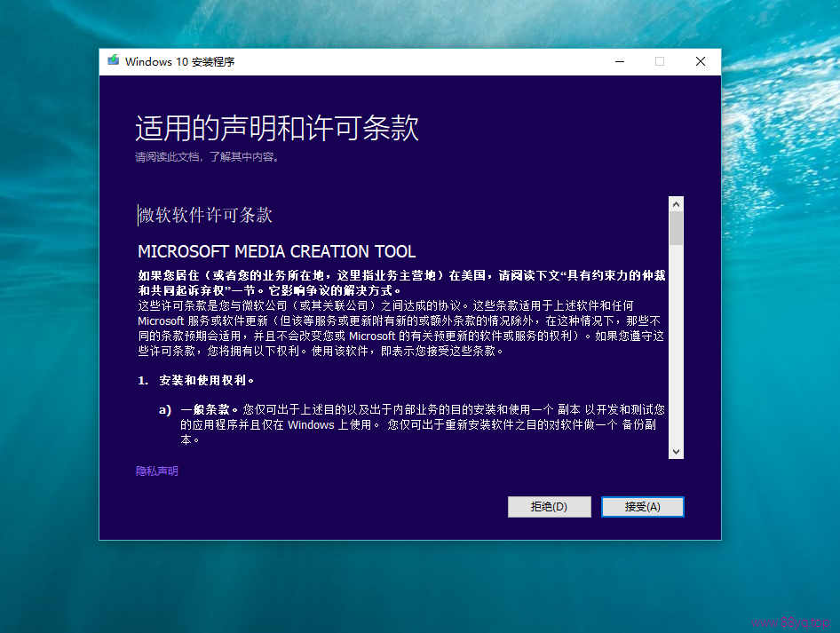Click the license text scrollbar thumb
This screenshot has width=840, height=633.
click(x=676, y=228)
